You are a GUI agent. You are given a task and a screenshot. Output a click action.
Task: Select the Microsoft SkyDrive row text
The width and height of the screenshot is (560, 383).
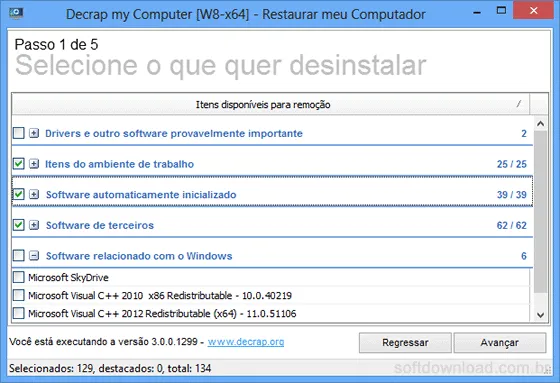coord(68,278)
